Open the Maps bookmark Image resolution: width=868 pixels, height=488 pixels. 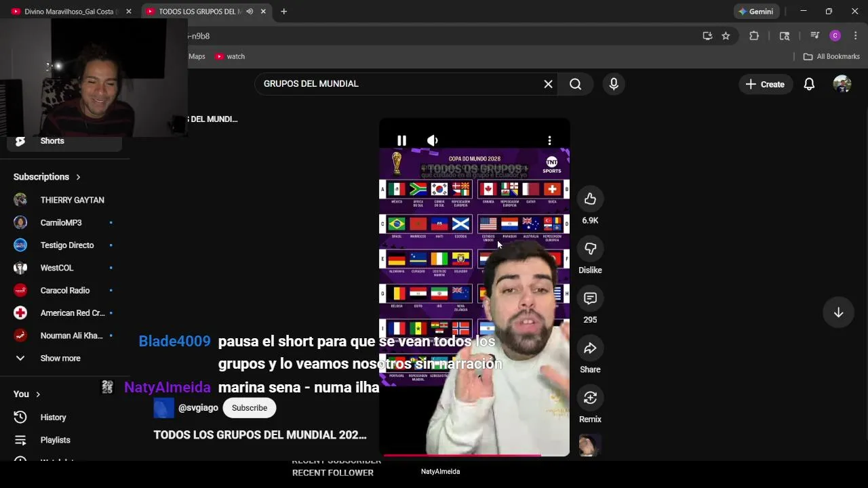click(x=197, y=57)
